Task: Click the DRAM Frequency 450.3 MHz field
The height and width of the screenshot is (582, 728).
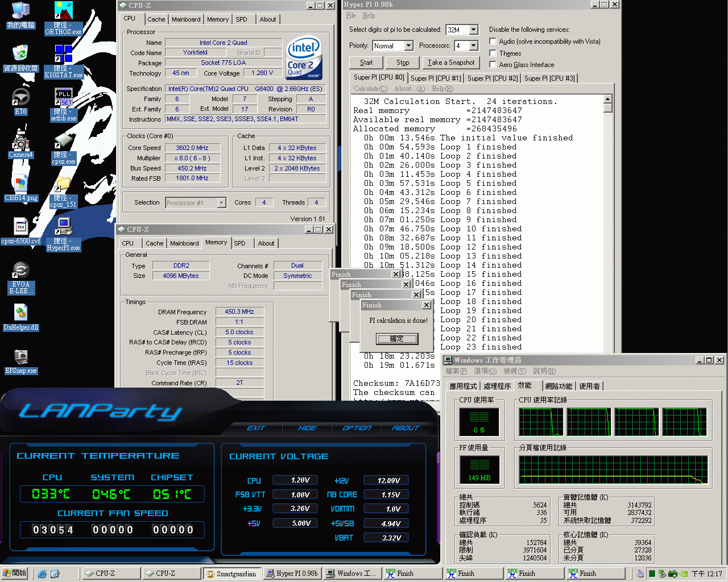Action: point(239,311)
